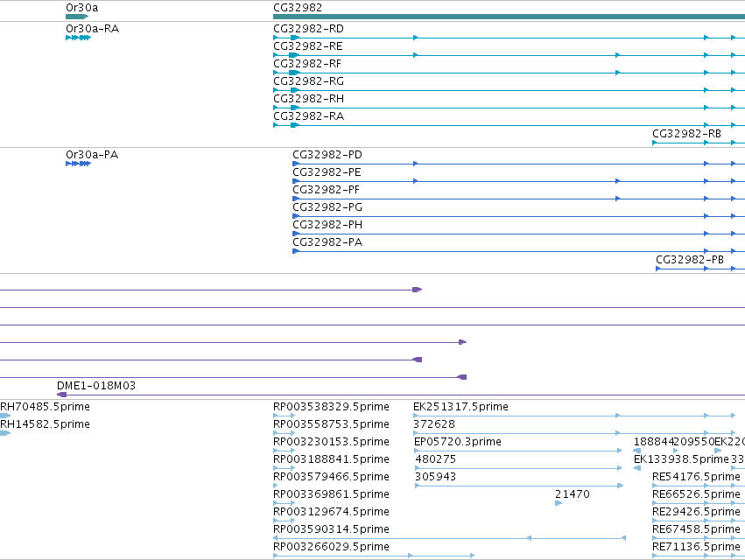Select the Or30a gene bar glyph
This screenshot has height=560, width=745.
pyautogui.click(x=77, y=17)
